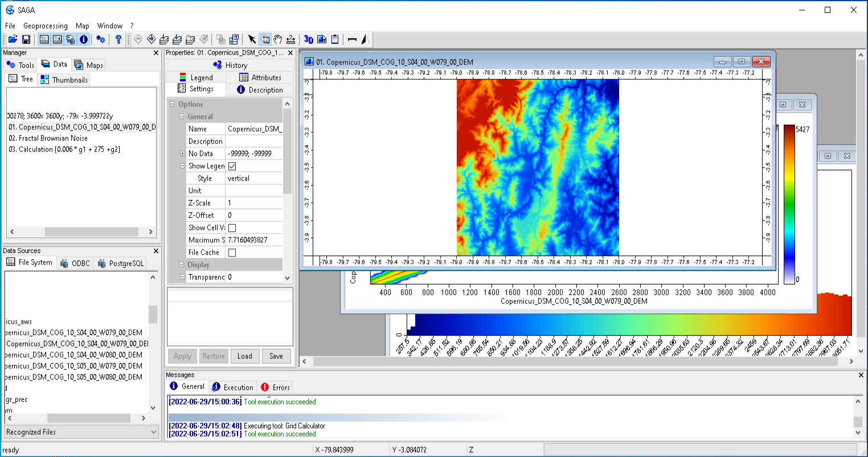Viewport: 868px width, 457px height.
Task: Expand the No Data property node
Action: [182, 153]
